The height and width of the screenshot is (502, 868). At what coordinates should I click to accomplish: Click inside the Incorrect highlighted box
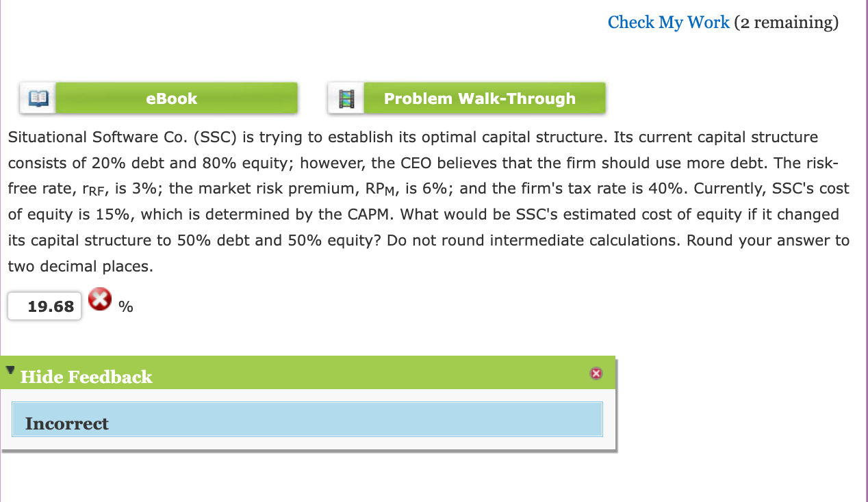tap(307, 419)
